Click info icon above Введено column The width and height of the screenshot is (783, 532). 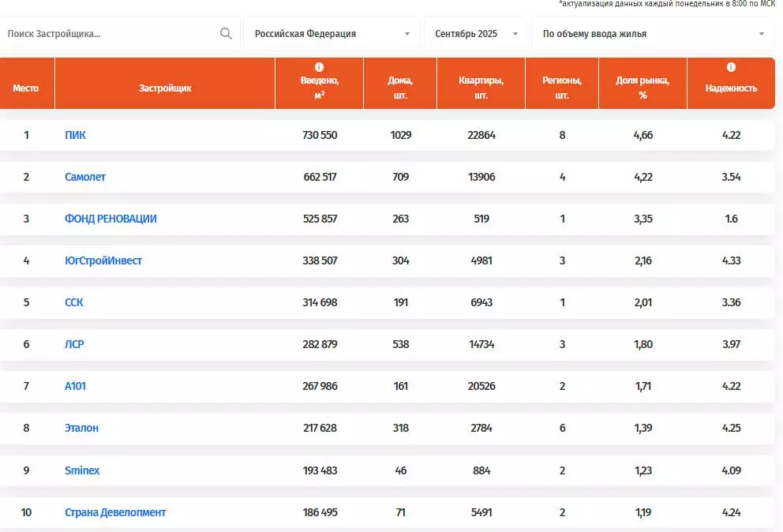pos(319,68)
